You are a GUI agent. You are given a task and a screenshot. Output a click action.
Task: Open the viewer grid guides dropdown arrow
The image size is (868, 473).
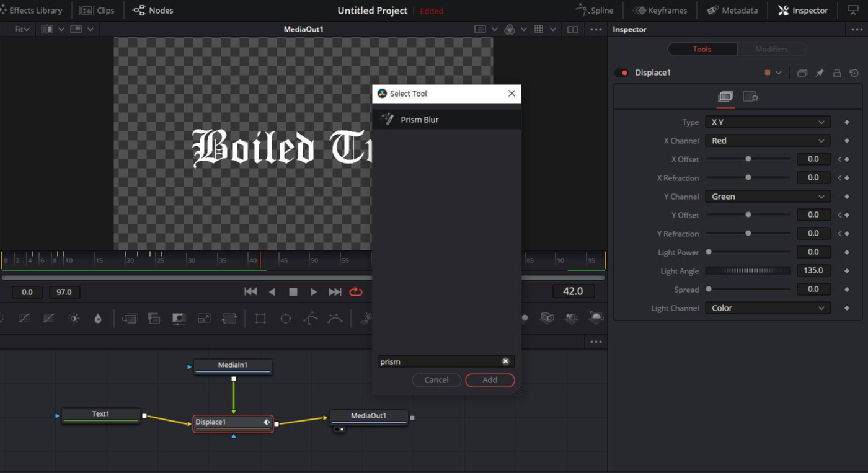(x=553, y=29)
